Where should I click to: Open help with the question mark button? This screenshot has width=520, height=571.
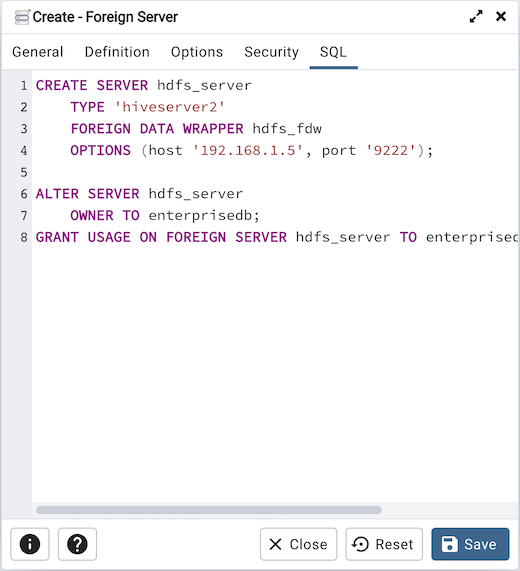coord(77,544)
